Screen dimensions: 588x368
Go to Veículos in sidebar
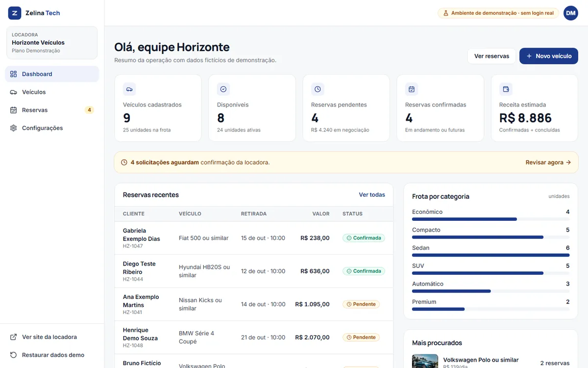(52, 92)
